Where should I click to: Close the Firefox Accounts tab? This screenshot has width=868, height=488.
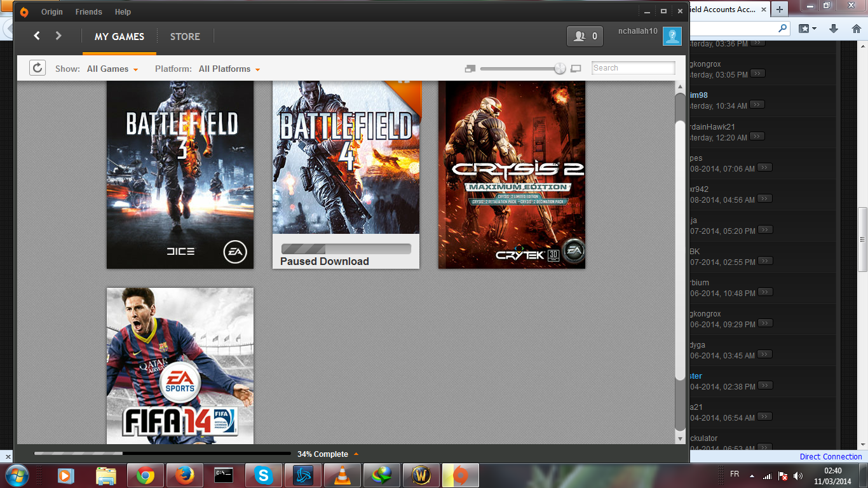point(763,10)
